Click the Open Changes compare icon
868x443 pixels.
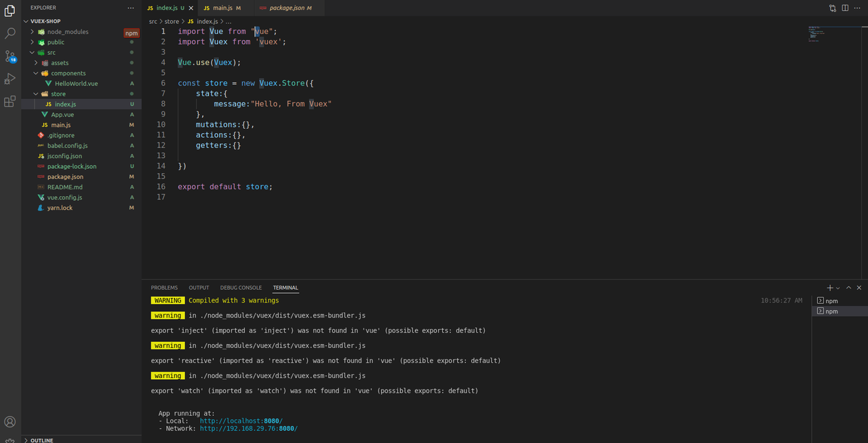833,8
